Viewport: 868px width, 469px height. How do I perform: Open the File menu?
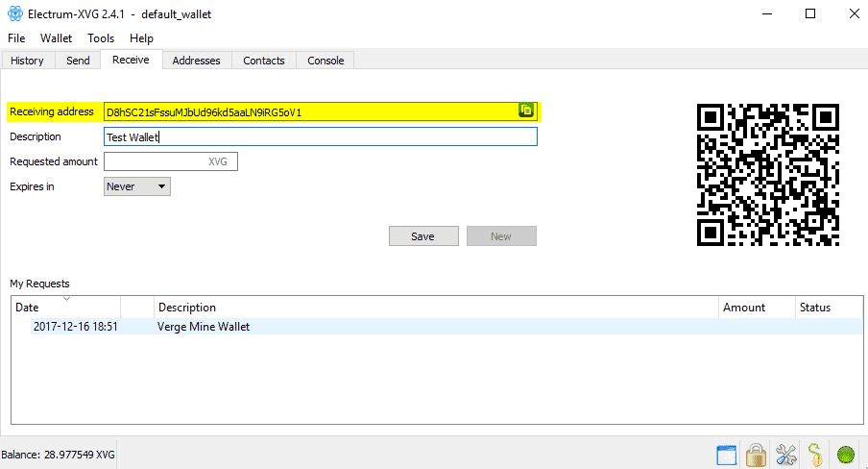(x=17, y=38)
